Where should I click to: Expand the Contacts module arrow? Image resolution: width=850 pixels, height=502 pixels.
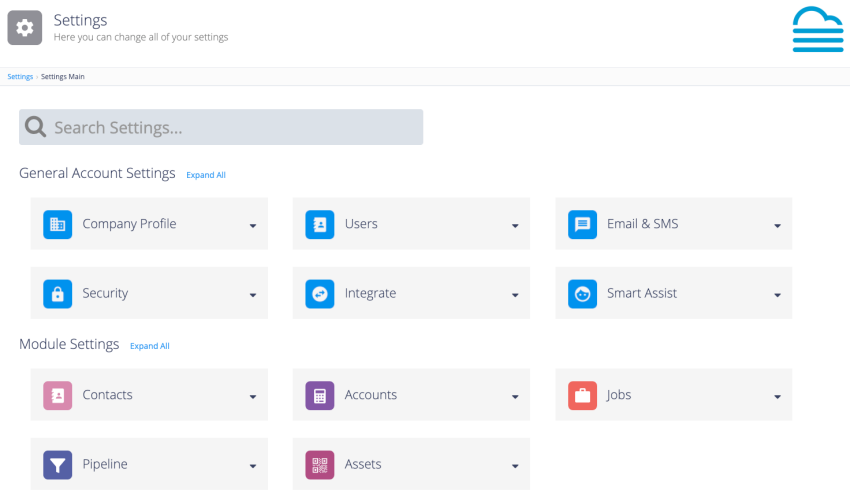click(253, 397)
